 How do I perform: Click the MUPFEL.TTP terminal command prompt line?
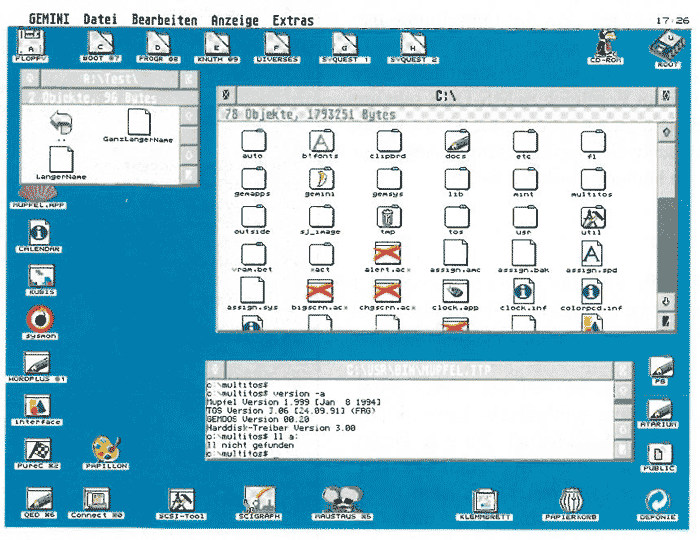300,454
